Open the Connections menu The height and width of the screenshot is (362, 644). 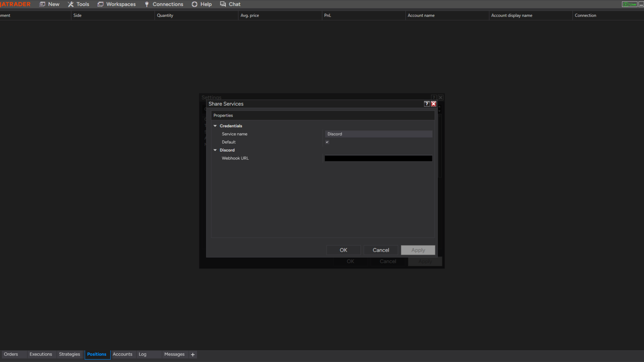tap(164, 4)
